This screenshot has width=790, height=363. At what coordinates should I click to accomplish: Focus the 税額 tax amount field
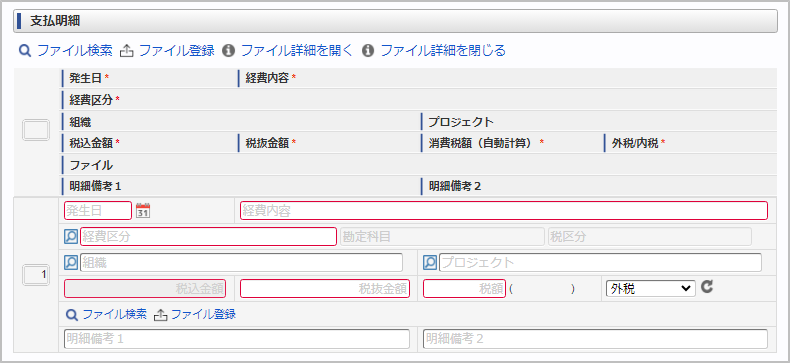pyautogui.click(x=464, y=289)
